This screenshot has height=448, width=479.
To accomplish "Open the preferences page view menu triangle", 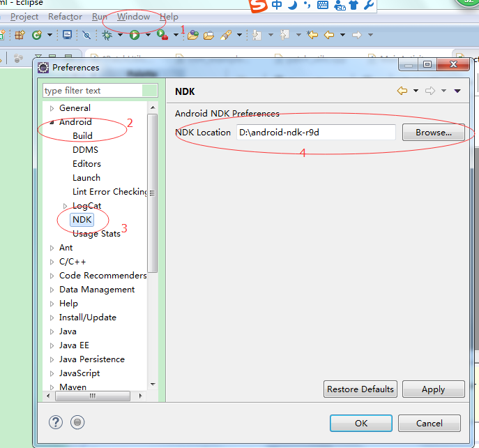I will click(x=457, y=91).
